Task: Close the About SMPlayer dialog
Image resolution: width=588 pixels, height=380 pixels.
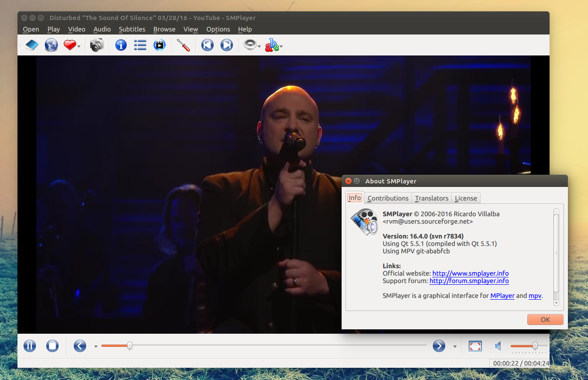Action: (x=348, y=181)
